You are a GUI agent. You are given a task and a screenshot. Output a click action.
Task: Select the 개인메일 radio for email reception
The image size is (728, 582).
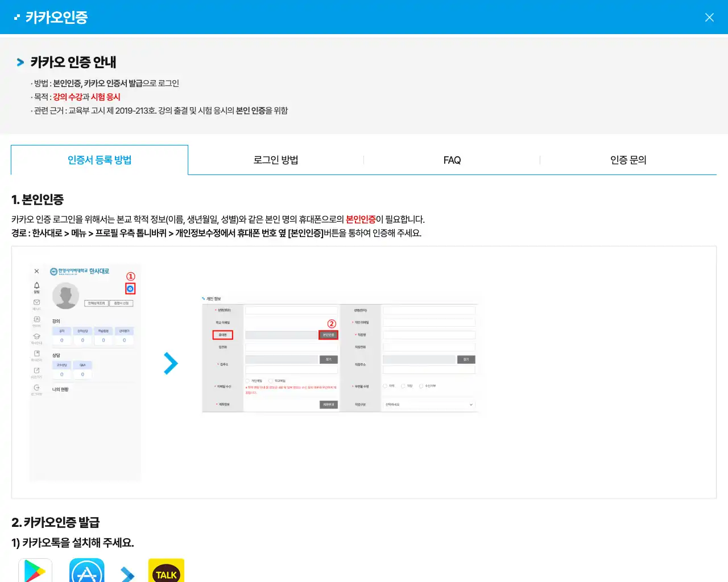click(247, 380)
